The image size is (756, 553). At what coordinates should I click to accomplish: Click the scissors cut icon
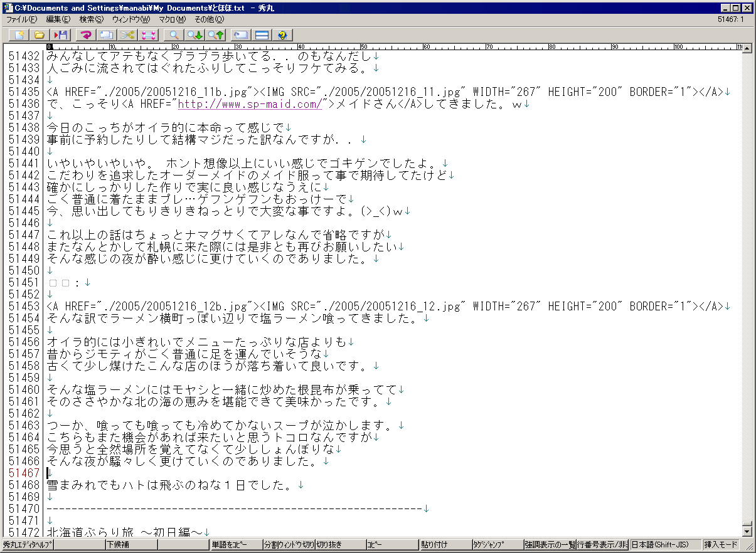128,35
